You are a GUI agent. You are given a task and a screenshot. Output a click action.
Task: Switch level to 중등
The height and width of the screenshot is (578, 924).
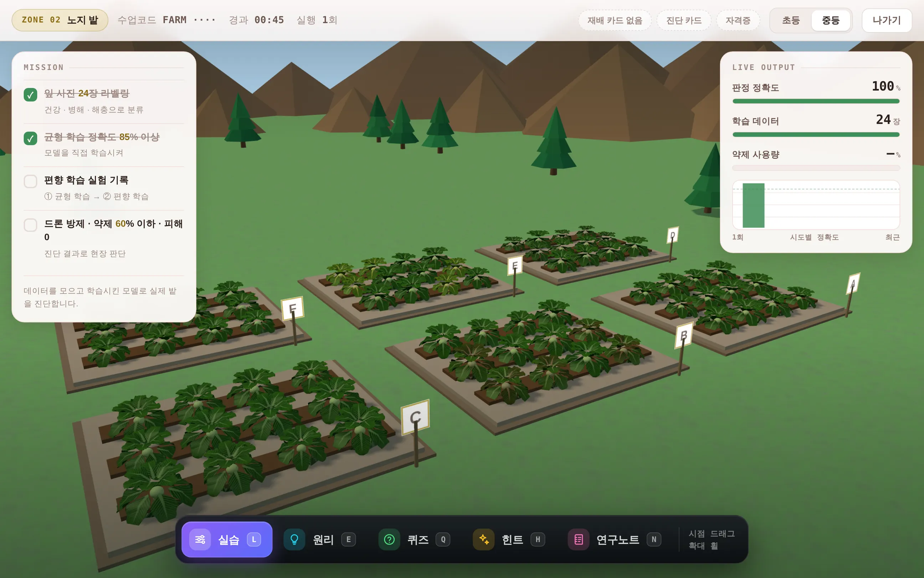tap(831, 20)
